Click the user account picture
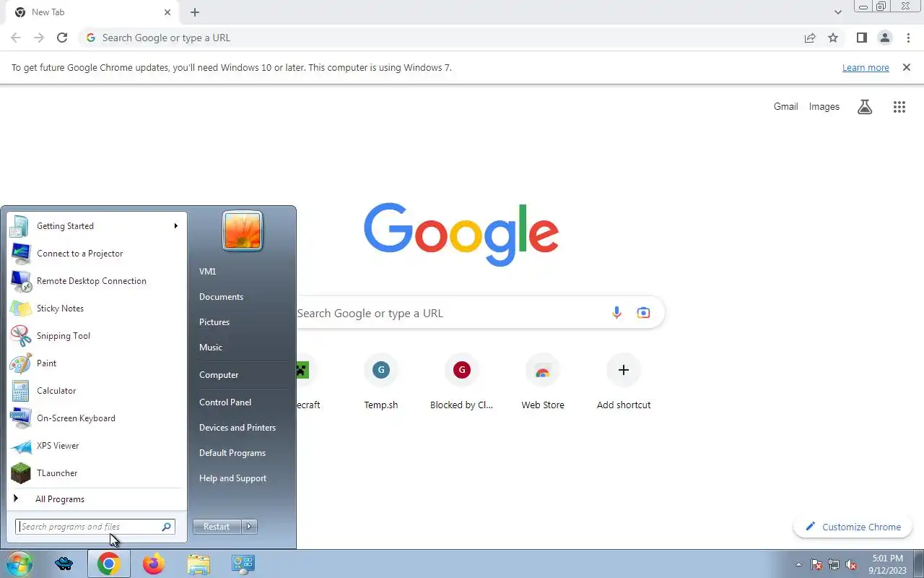Screen dimensions: 924x578 coord(243,230)
